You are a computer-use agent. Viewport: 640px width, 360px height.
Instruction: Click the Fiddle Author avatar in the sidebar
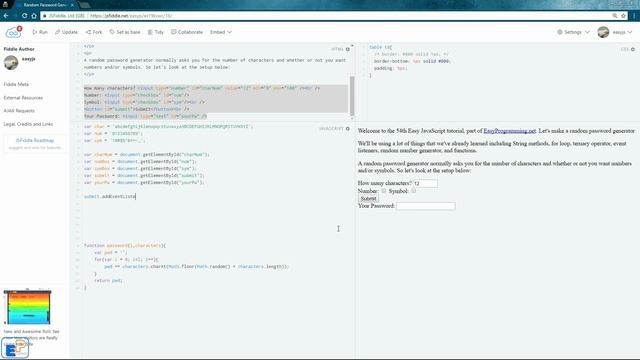(11, 62)
